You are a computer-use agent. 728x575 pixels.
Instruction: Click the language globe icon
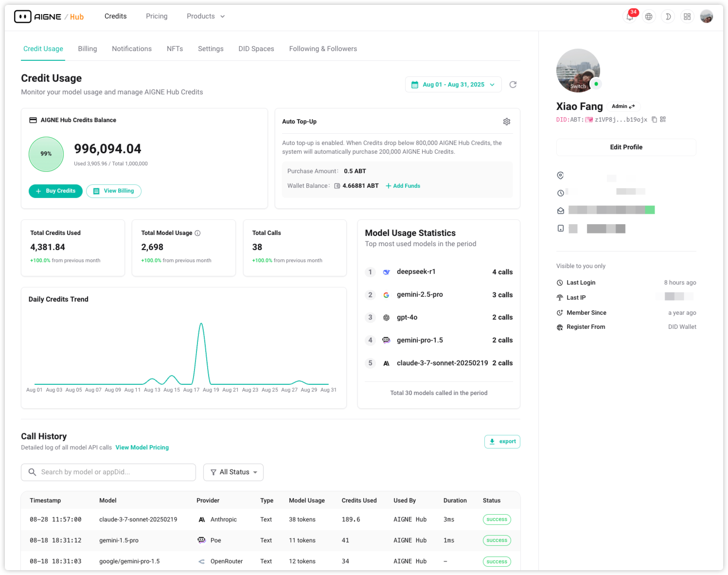(649, 17)
